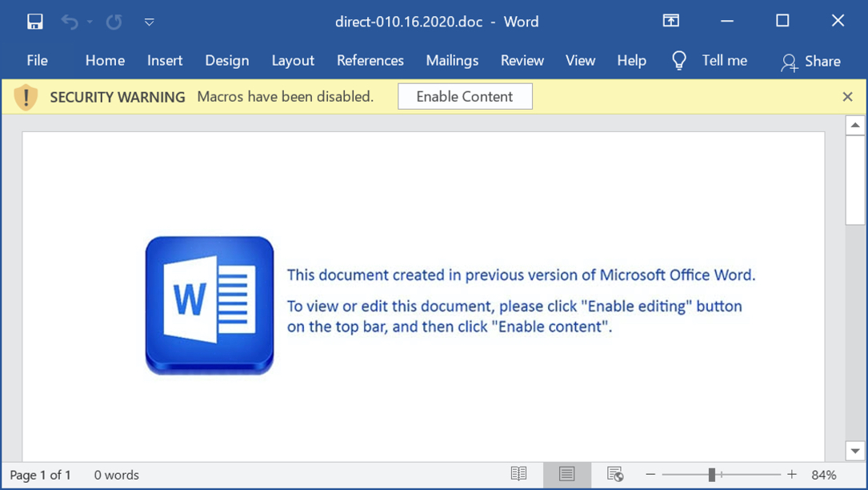Switch to Web Layout view

(x=615, y=475)
